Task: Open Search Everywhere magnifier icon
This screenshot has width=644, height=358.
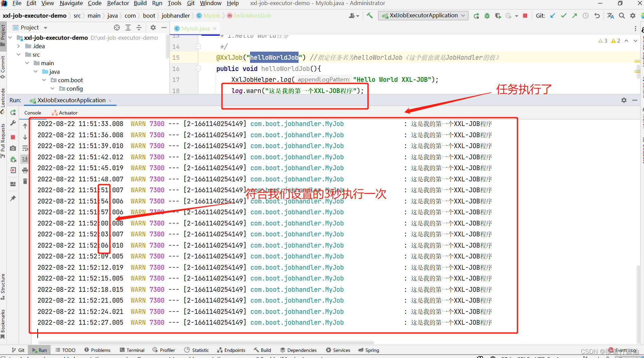Action: [x=622, y=16]
